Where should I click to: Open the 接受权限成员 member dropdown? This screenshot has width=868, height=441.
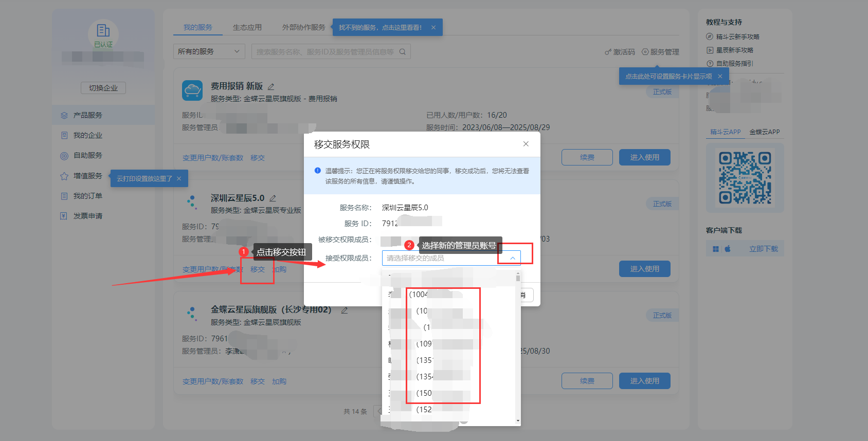(451, 258)
